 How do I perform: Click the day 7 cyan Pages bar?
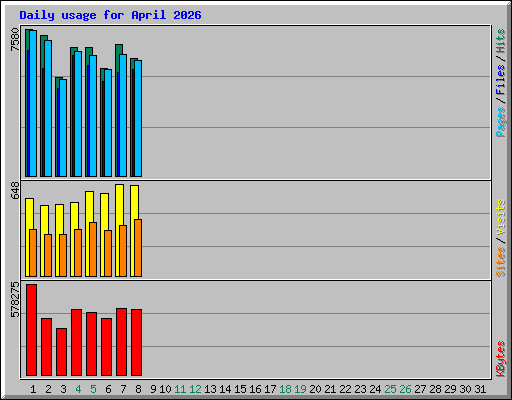[x=123, y=115]
